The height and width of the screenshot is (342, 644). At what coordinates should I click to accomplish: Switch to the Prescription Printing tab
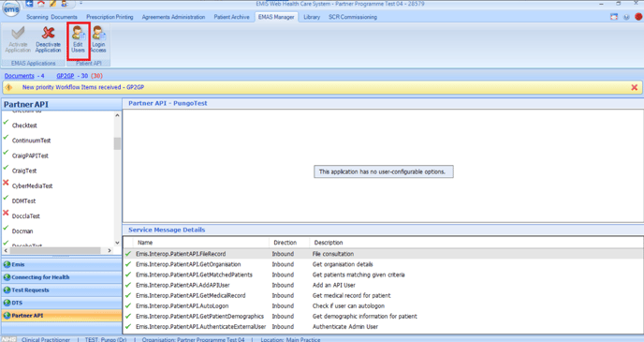point(110,17)
